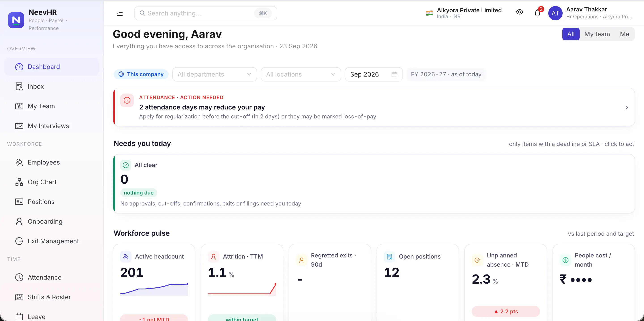Open the All departments dropdown
Viewport: 644px width, 321px height.
point(214,74)
